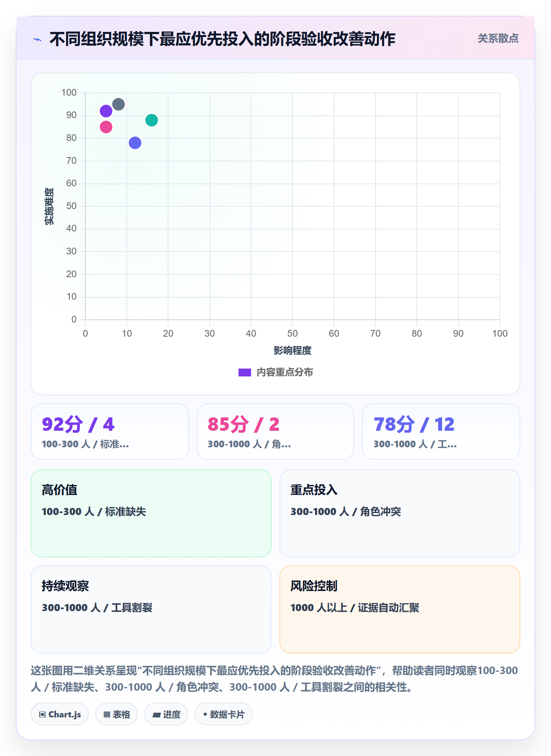Click the description paragraph starting with 这张图用二维关系呈现
The image size is (551, 756).
tap(275, 678)
